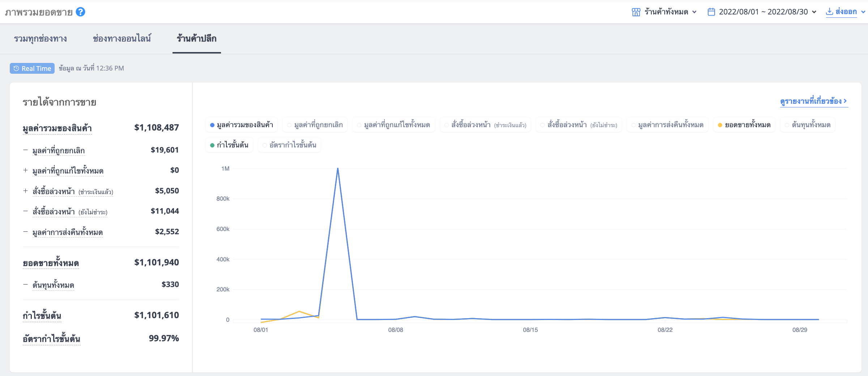The image size is (868, 376).
Task: Click the download icon next to ส่งออก
Action: tap(830, 12)
